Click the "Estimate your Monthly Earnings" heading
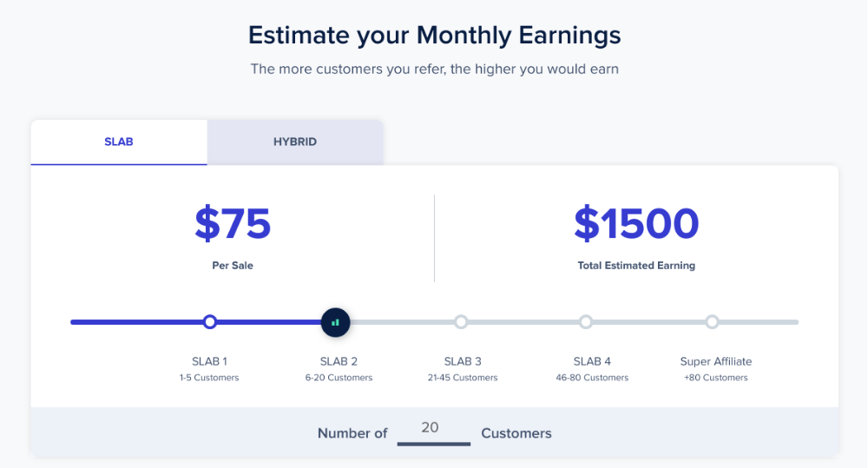 pyautogui.click(x=434, y=36)
